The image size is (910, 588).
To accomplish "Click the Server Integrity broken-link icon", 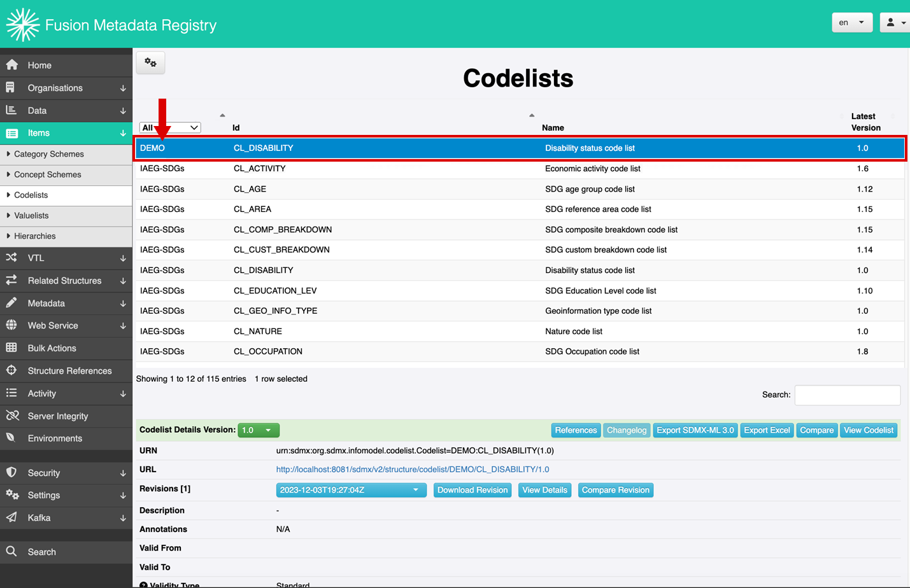I will coord(12,416).
